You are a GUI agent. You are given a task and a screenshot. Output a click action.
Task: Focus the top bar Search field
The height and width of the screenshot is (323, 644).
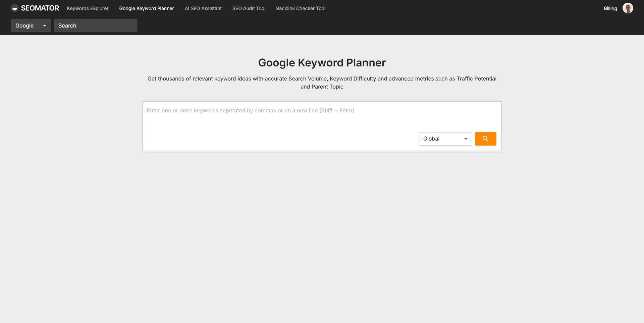pyautogui.click(x=96, y=25)
